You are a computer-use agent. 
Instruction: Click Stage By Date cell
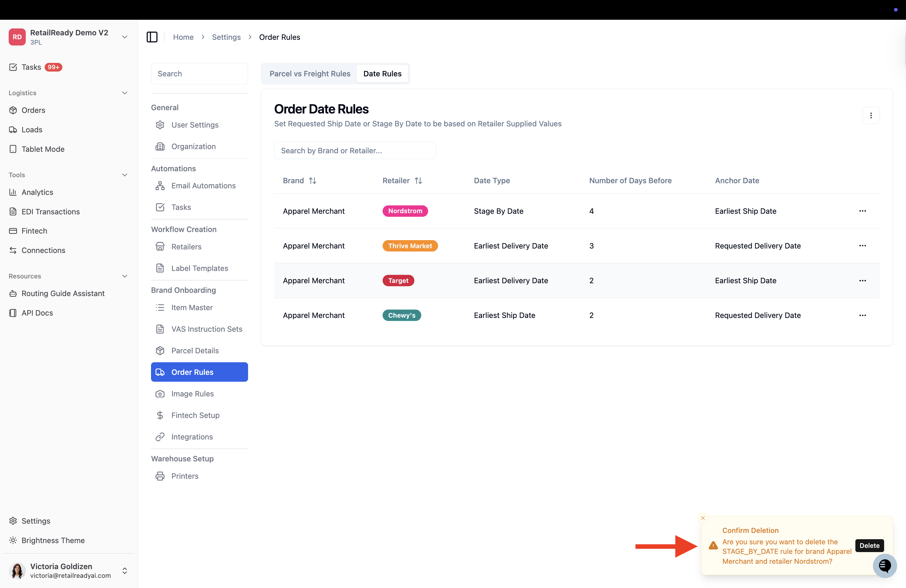click(x=498, y=211)
